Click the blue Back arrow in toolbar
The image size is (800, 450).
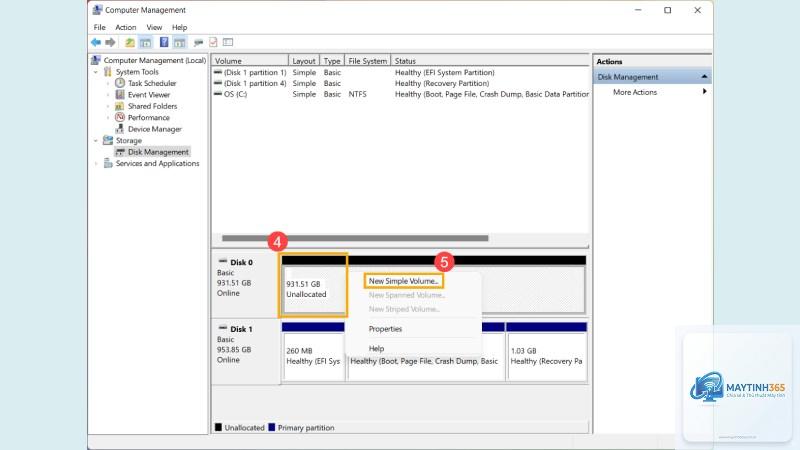[96, 42]
